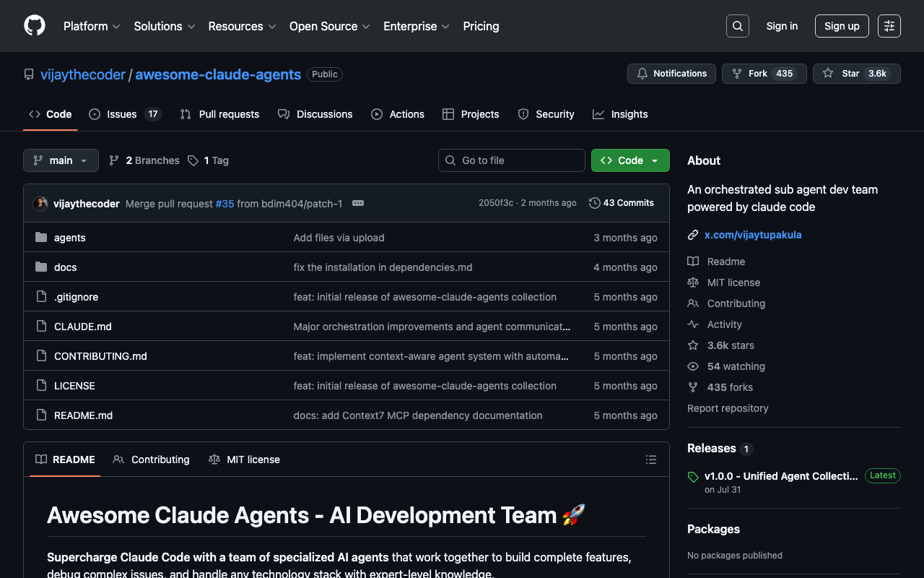Open the appearance settings icon in header

[889, 26]
